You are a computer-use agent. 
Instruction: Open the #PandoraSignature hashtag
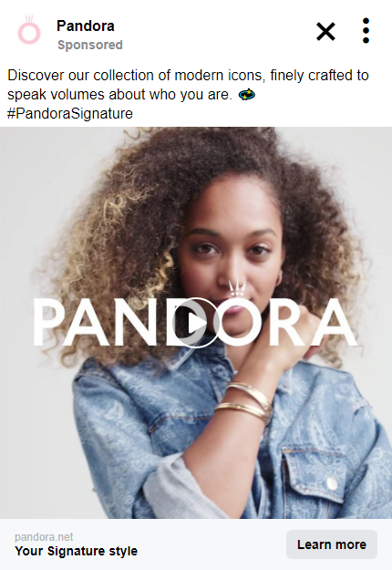70,113
